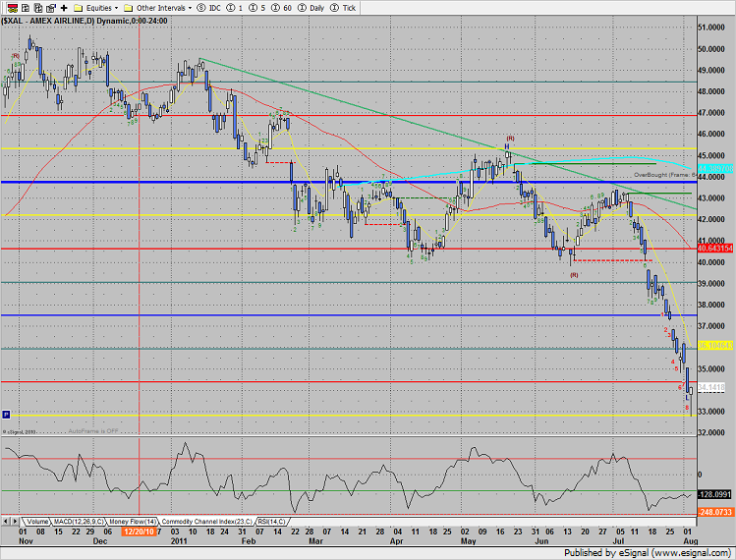Click the blue L marker near August low
The image size is (736, 560).
[687, 398]
